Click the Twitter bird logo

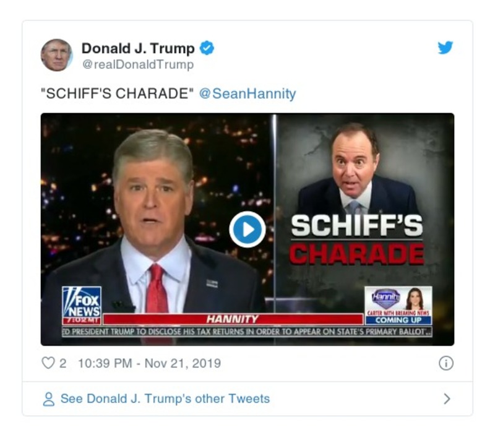pyautogui.click(x=445, y=48)
